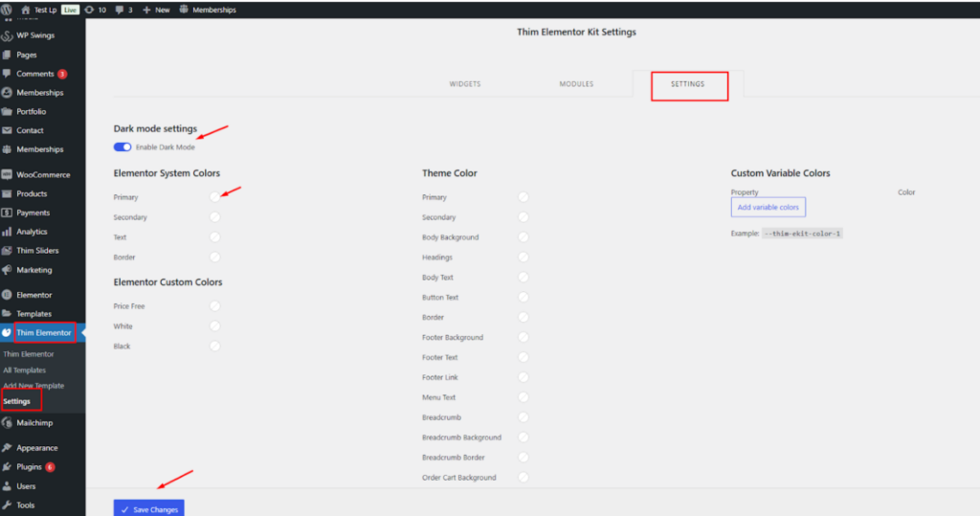Click the Appearance brush sidebar icon
Screen dimensions: 980x516
click(x=7, y=448)
